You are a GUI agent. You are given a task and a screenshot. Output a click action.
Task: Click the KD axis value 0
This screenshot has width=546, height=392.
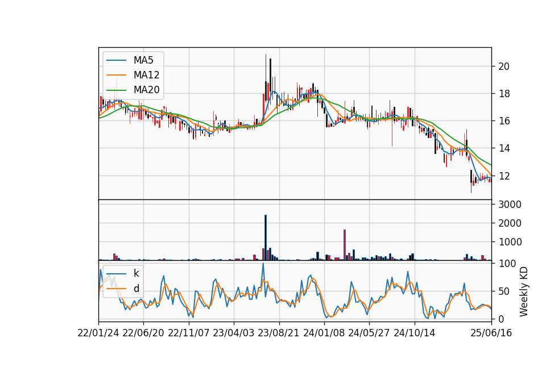pyautogui.click(x=501, y=319)
